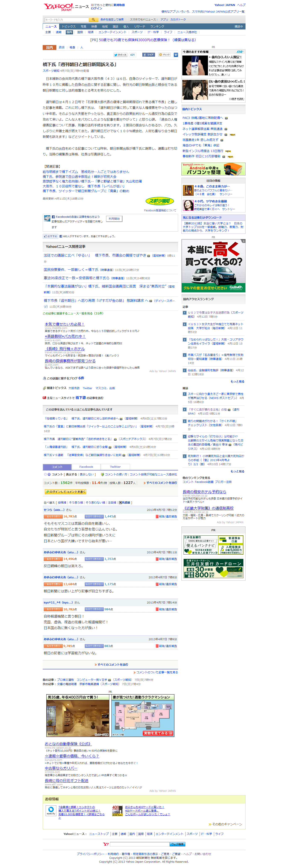Open PAC3 沖縄2基地に常時配備へ topic
Viewport: 288px width, 868px height.
[x=203, y=118]
